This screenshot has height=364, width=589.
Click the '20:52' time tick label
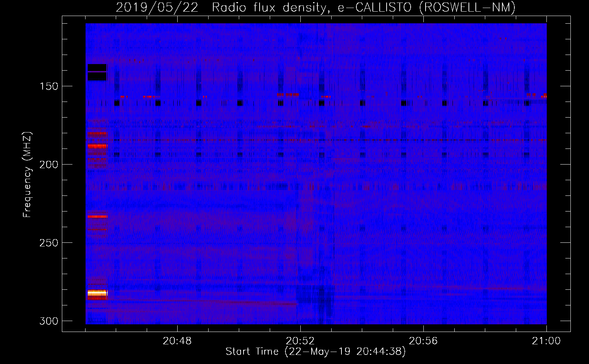(x=300, y=341)
